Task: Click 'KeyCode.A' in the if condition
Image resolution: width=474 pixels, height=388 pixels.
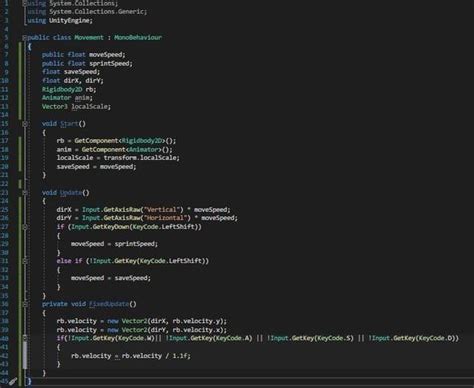Action: point(231,338)
